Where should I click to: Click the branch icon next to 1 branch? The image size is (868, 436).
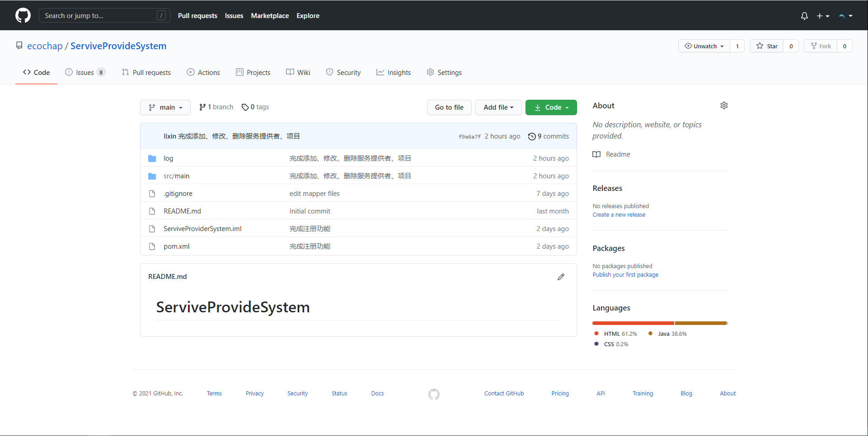pyautogui.click(x=202, y=107)
